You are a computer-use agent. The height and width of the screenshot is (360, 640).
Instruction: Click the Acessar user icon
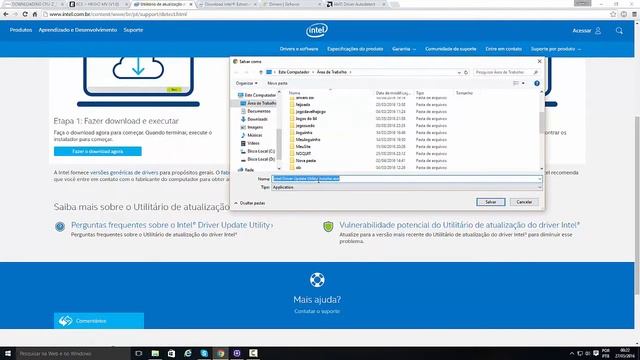(x=598, y=31)
